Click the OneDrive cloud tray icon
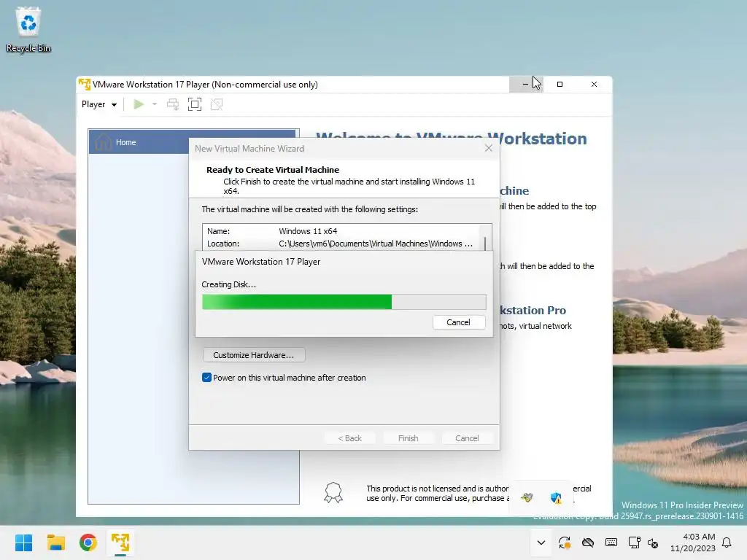This screenshot has width=747, height=560. (x=588, y=542)
